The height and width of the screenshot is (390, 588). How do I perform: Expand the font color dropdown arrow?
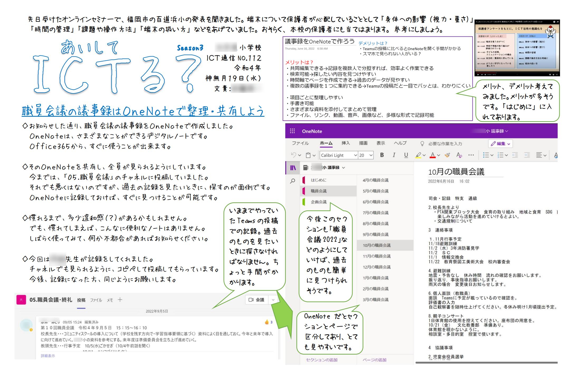coord(438,155)
